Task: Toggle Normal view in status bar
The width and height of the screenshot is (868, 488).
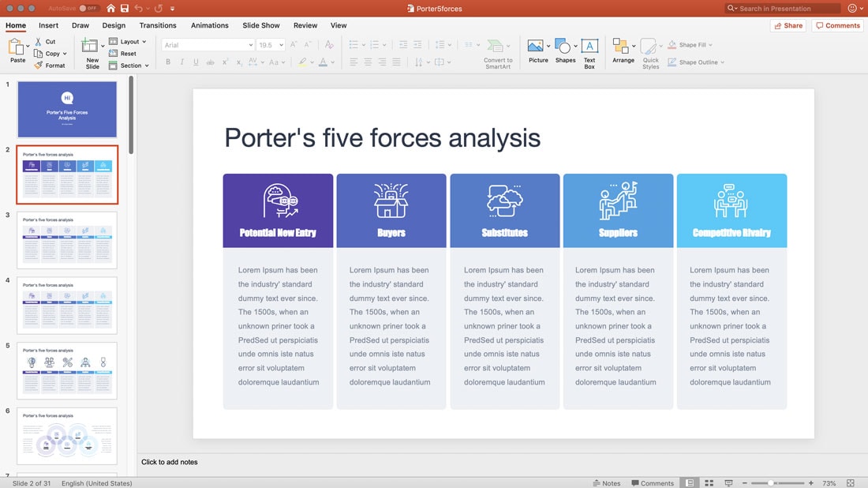Action: (x=690, y=482)
